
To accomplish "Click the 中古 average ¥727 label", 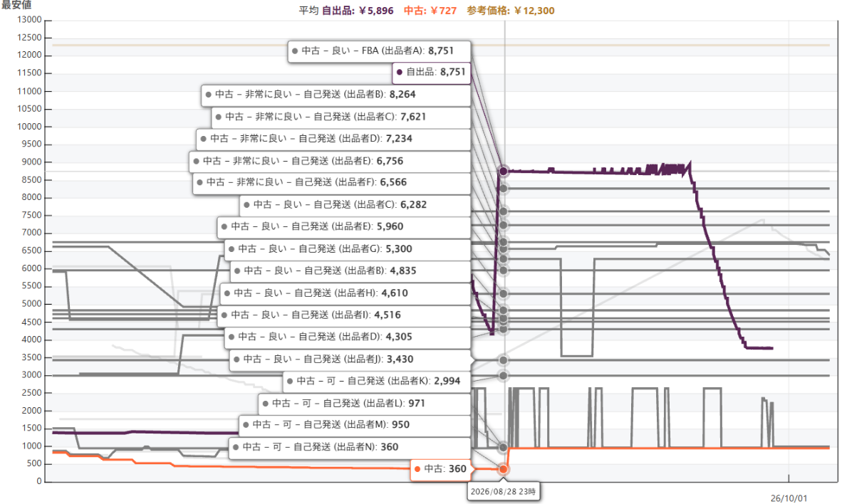I will (x=430, y=11).
